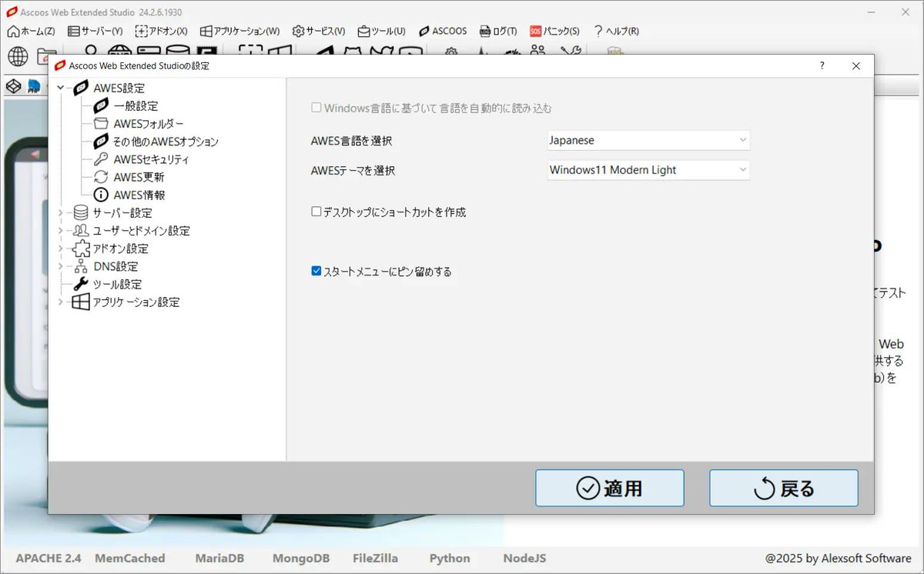Click MariaDB in the status bar
This screenshot has height=574, width=924.
coord(219,559)
